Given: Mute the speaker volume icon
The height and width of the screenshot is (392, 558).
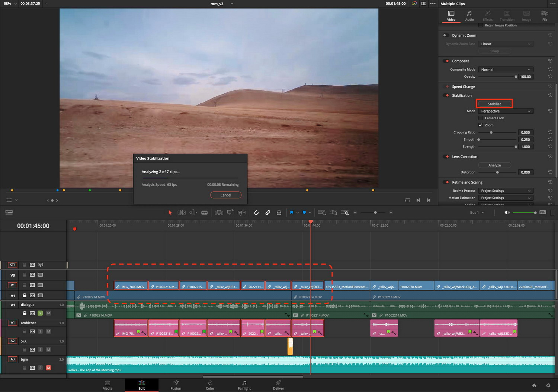Looking at the screenshot, I should [x=507, y=213].
